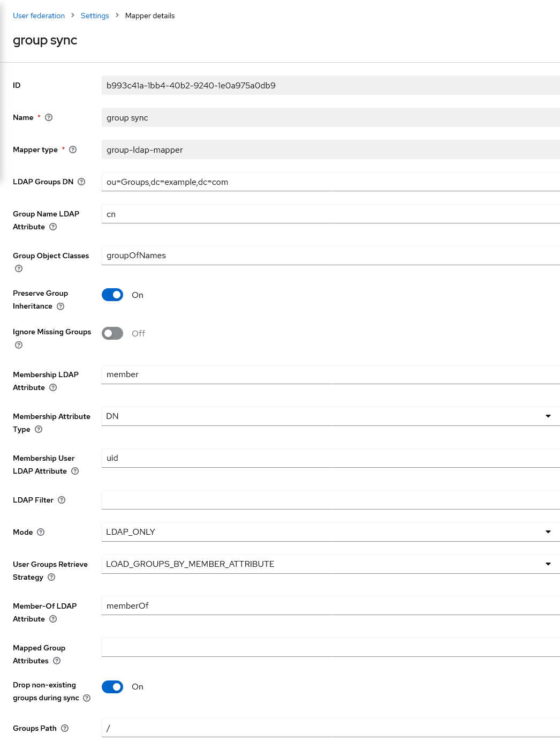560x741 pixels.
Task: Click the group sync page title
Action: click(45, 40)
